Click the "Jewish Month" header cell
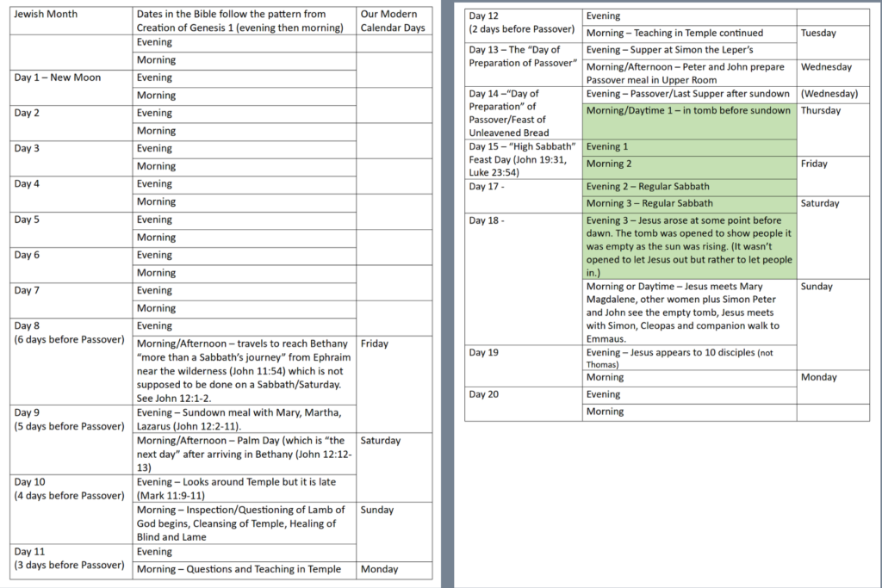Viewport: 882px width, 588px height. (71, 22)
